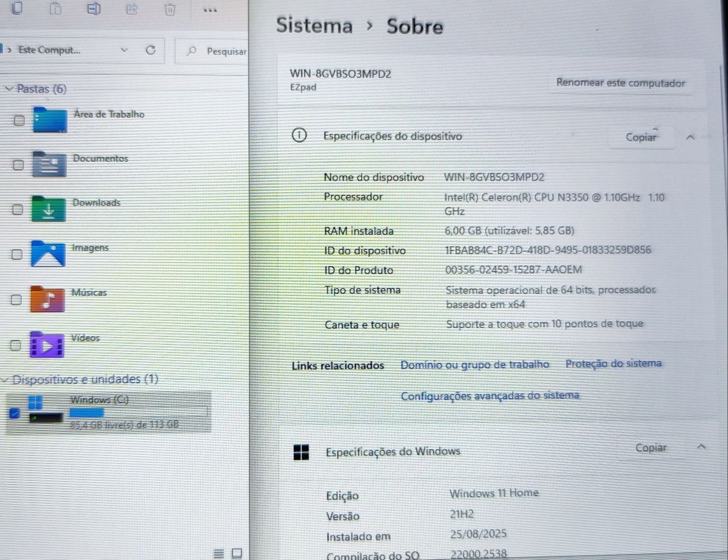
Task: Select the processor value Intel(R) Celeron(R) N3350
Action: 554,204
